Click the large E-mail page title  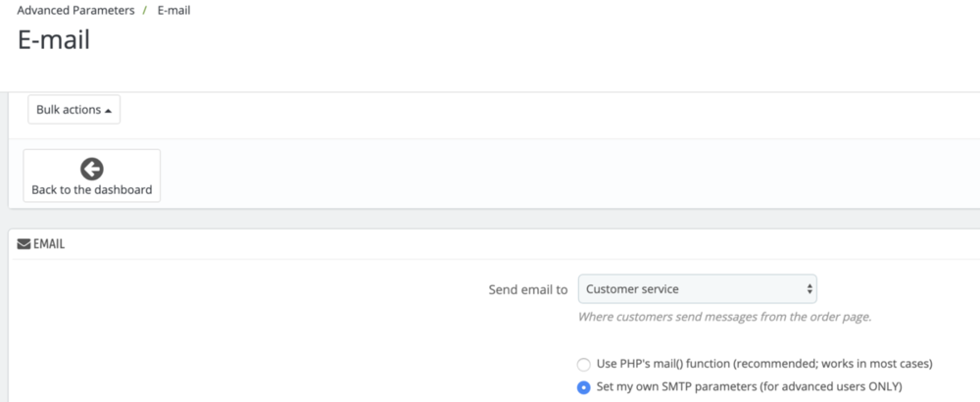click(x=54, y=40)
